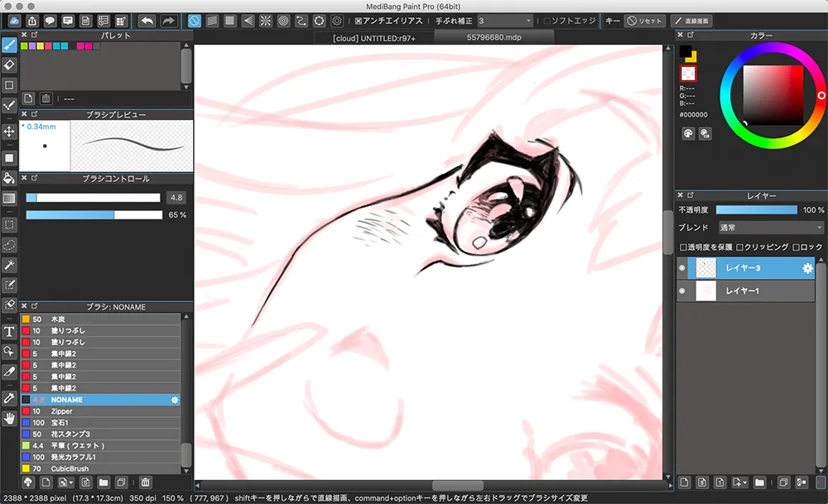Select the Zipper brush
828x504 pixels.
click(x=61, y=411)
